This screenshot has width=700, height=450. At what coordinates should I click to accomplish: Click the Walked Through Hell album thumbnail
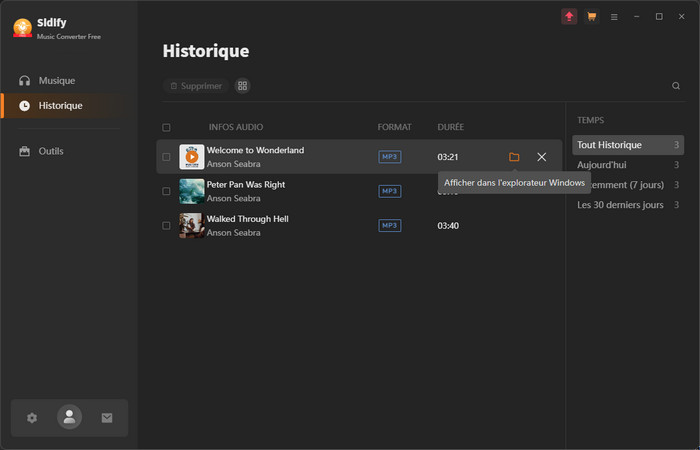192,226
